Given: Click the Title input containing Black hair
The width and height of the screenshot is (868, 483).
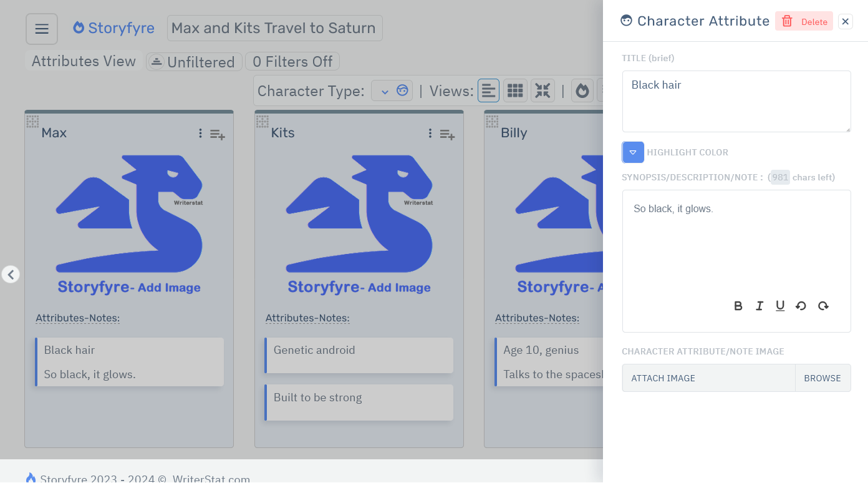Looking at the screenshot, I should [x=736, y=101].
